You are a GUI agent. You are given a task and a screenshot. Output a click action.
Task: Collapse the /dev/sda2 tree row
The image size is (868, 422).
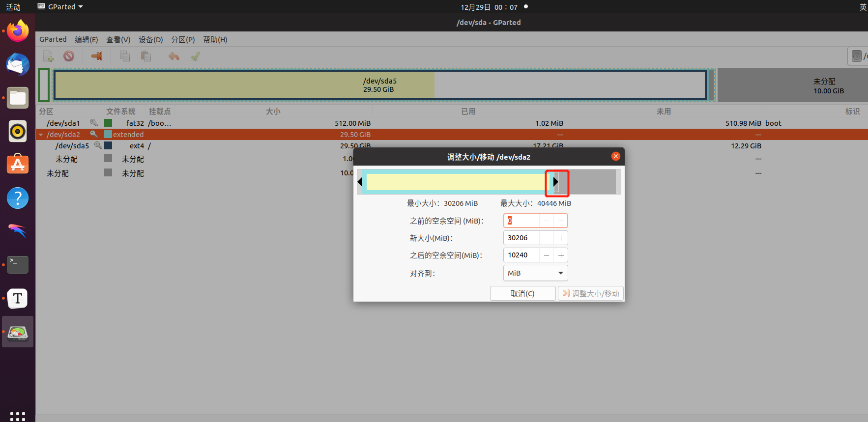click(x=41, y=135)
